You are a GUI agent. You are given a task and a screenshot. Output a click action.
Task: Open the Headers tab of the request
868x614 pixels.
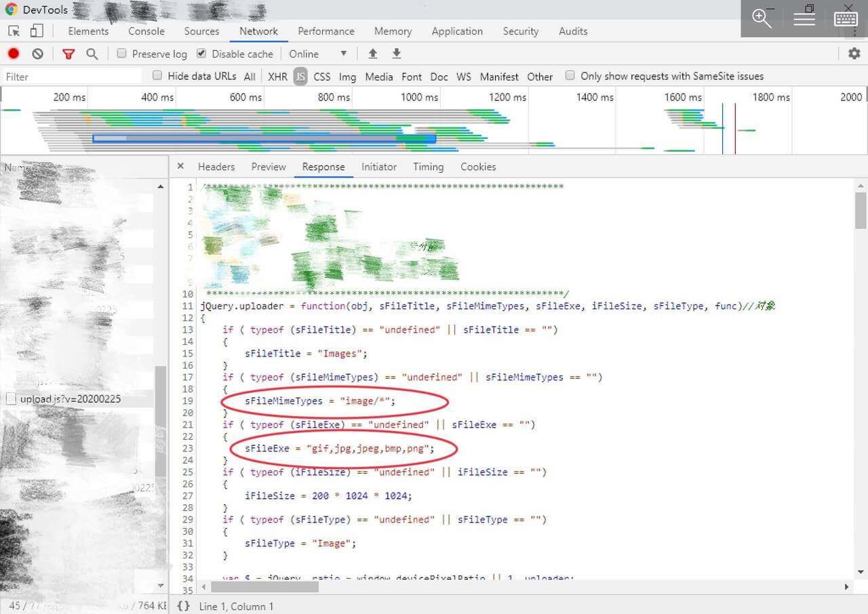coord(216,167)
